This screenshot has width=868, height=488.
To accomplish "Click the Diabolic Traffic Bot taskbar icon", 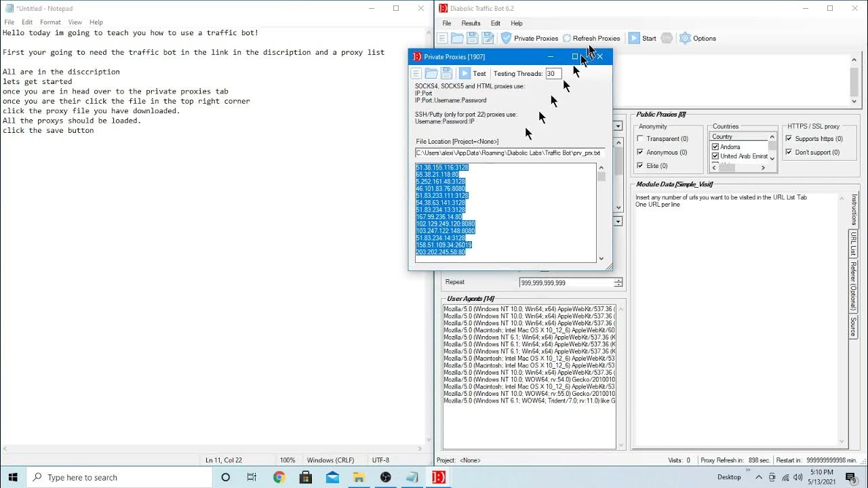I will [439, 477].
